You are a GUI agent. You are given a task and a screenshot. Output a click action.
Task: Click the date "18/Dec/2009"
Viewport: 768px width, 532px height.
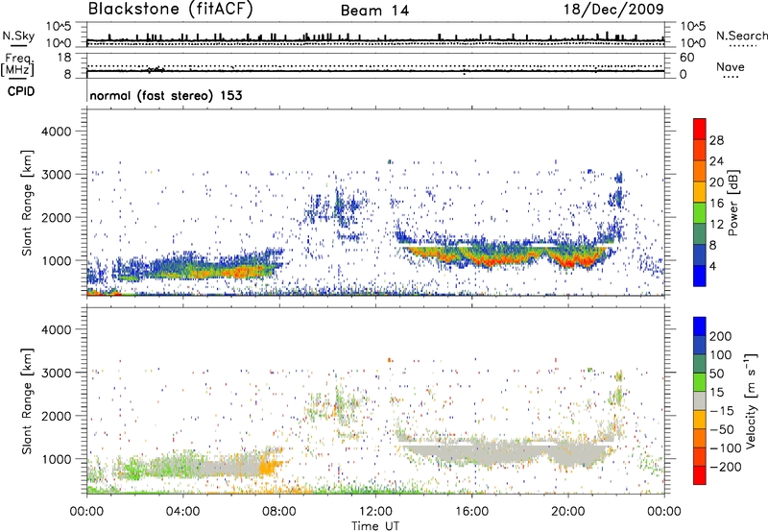[613, 9]
